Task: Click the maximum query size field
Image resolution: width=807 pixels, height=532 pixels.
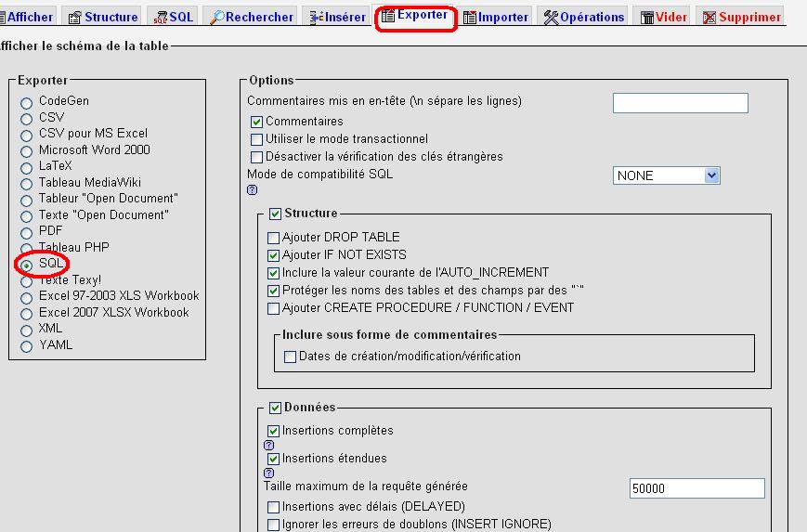Action: click(x=696, y=488)
